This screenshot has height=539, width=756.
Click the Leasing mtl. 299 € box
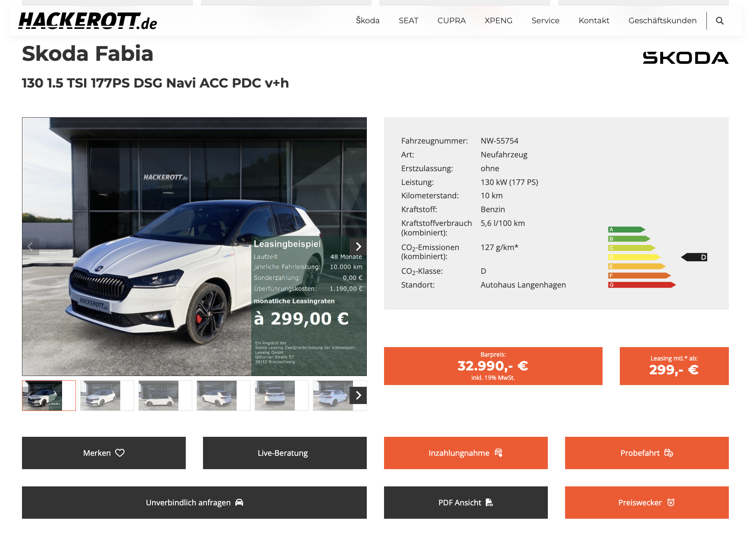coord(674,366)
